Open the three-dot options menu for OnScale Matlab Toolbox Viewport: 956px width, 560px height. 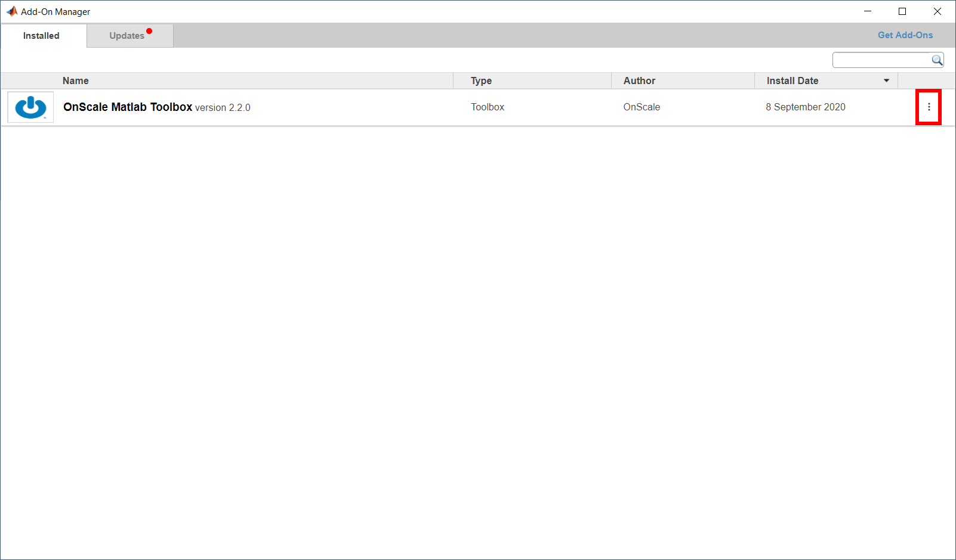tap(929, 107)
